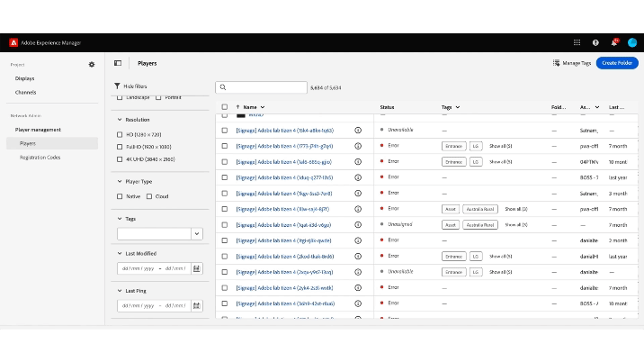Collapse the Player Type filter section
Screen dimensions: 644x362
[120, 181]
